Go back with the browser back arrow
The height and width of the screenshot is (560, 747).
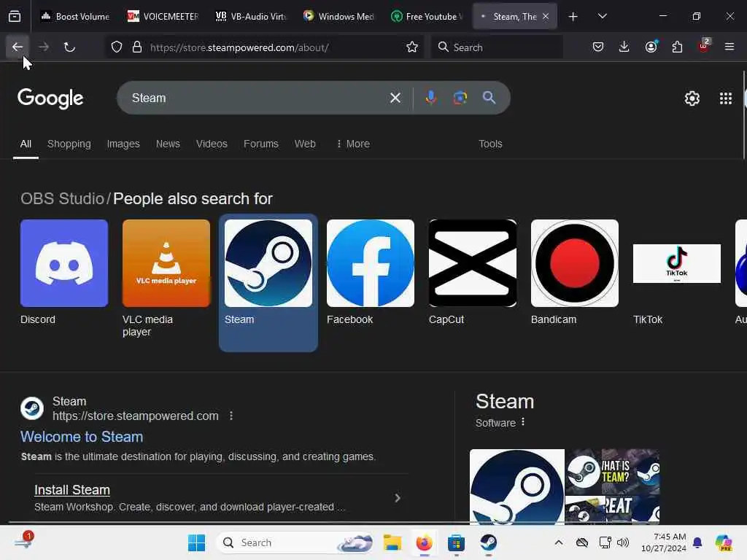(x=18, y=47)
